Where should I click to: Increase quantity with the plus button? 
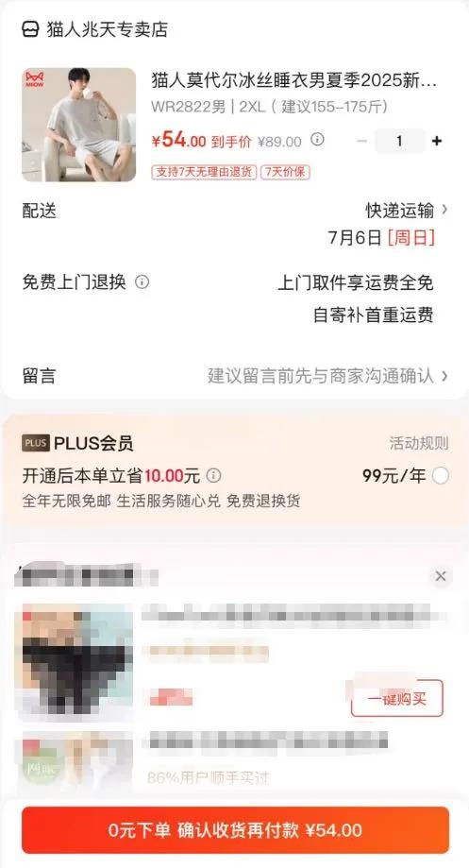point(436,141)
